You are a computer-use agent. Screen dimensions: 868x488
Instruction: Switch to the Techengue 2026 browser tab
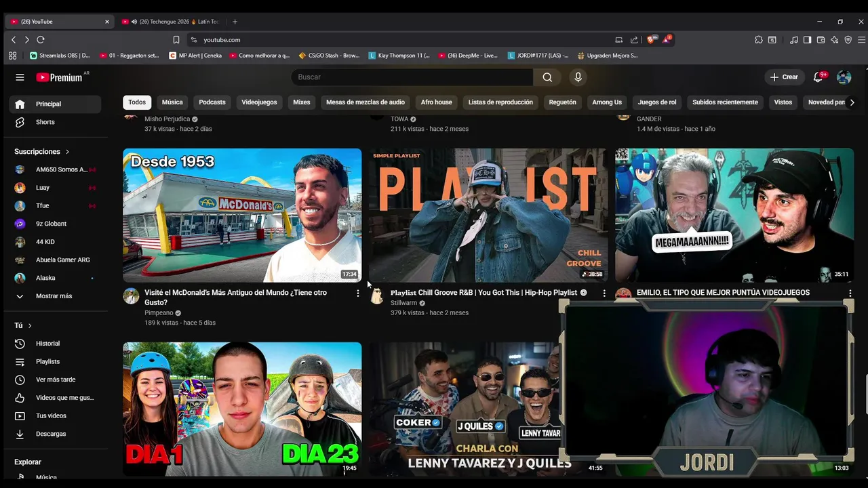[x=171, y=22]
